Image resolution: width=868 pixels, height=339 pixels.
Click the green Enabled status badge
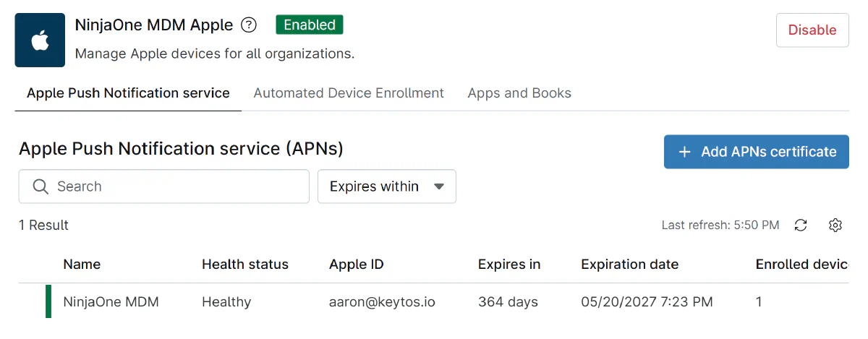(x=310, y=25)
